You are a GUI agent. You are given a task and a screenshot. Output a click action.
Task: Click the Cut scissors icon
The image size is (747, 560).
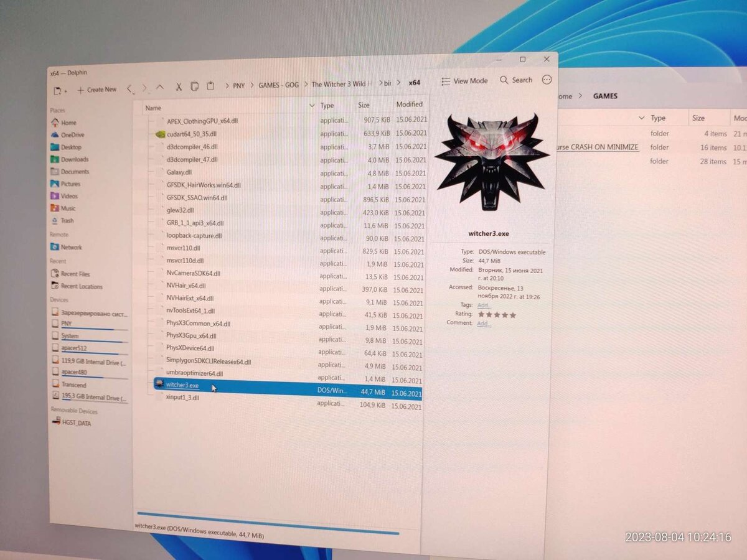(179, 86)
